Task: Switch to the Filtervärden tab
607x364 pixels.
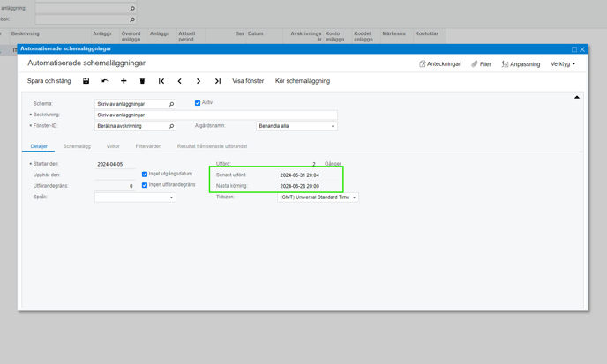Action: [x=148, y=146]
